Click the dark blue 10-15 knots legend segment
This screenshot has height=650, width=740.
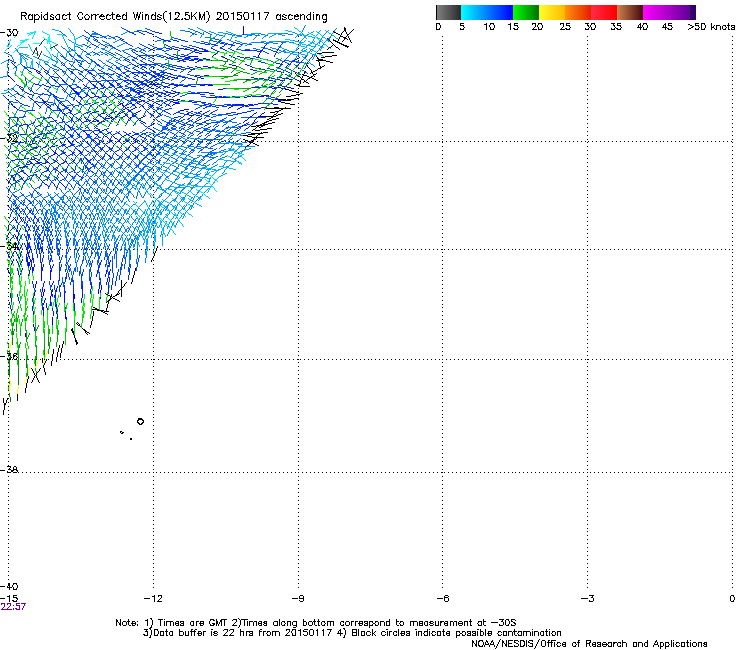(x=500, y=12)
